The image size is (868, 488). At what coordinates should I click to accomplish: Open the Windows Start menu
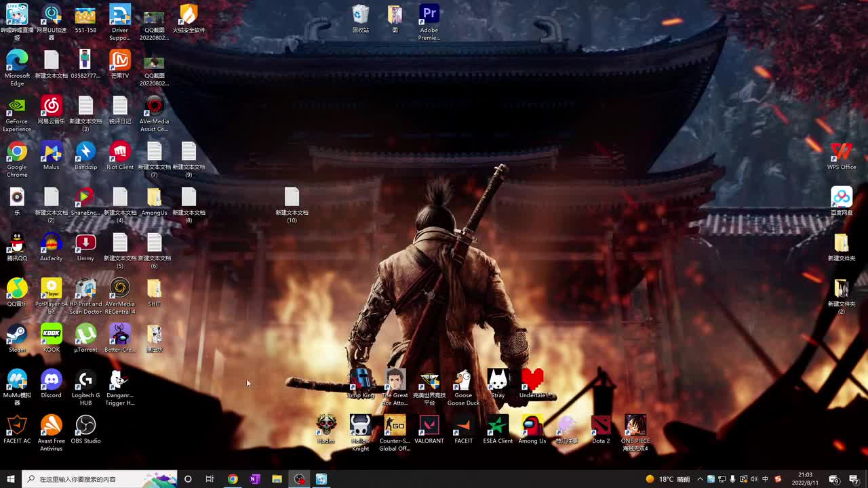[10, 479]
